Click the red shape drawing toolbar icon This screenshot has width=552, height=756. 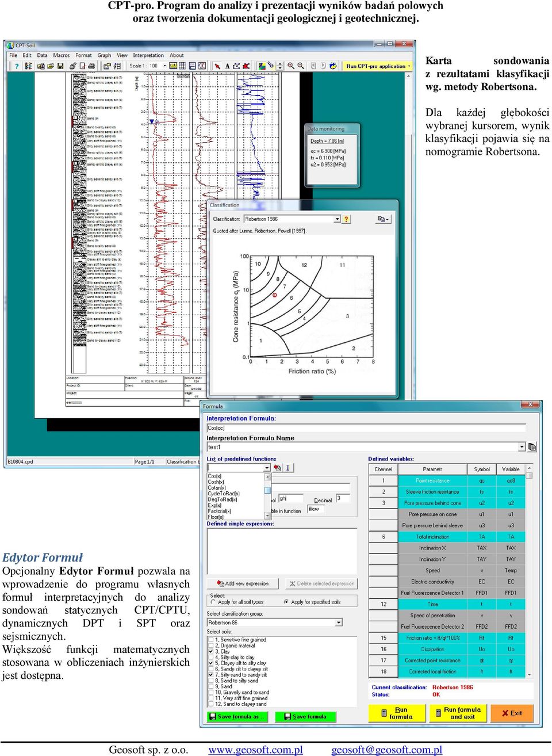246,66
